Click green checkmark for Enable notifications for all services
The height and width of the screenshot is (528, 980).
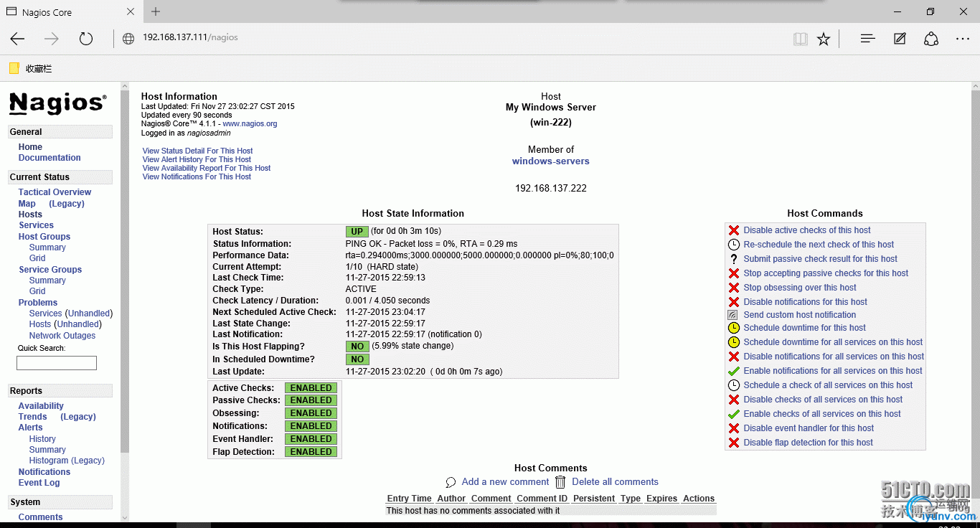(733, 371)
